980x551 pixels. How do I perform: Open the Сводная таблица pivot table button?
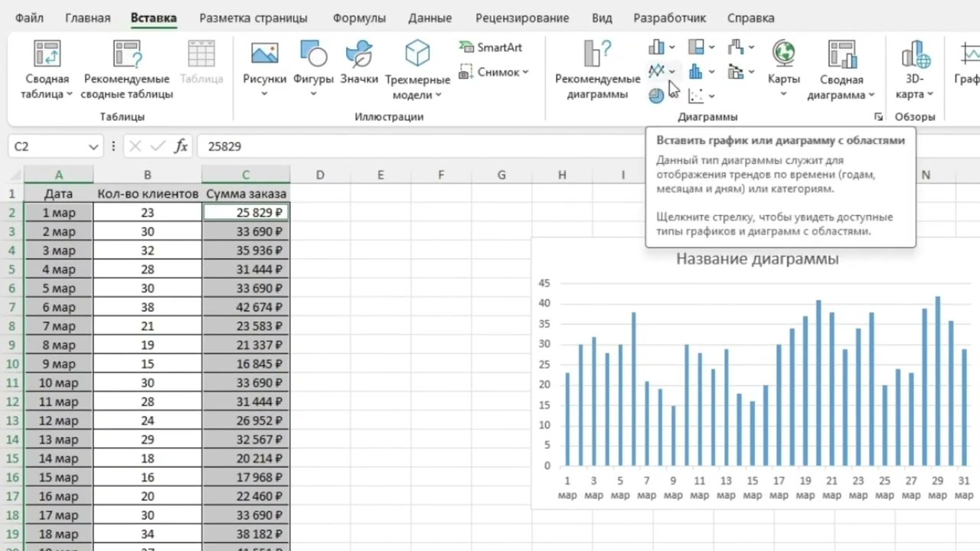47,70
